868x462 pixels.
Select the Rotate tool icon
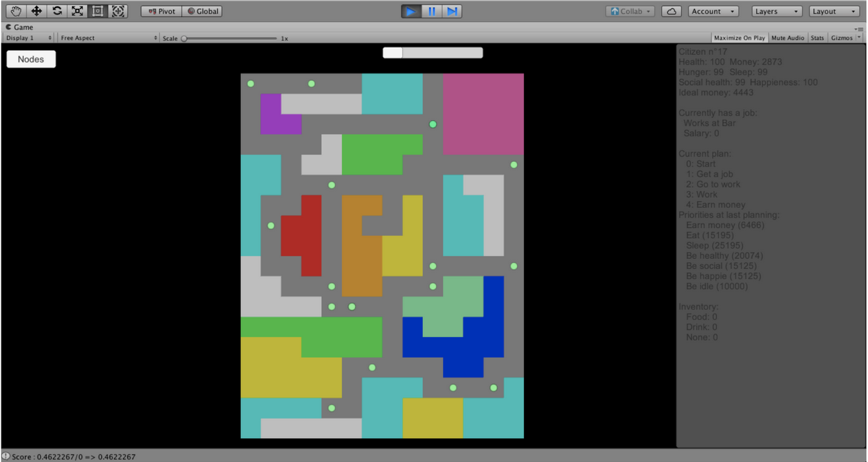coord(57,11)
